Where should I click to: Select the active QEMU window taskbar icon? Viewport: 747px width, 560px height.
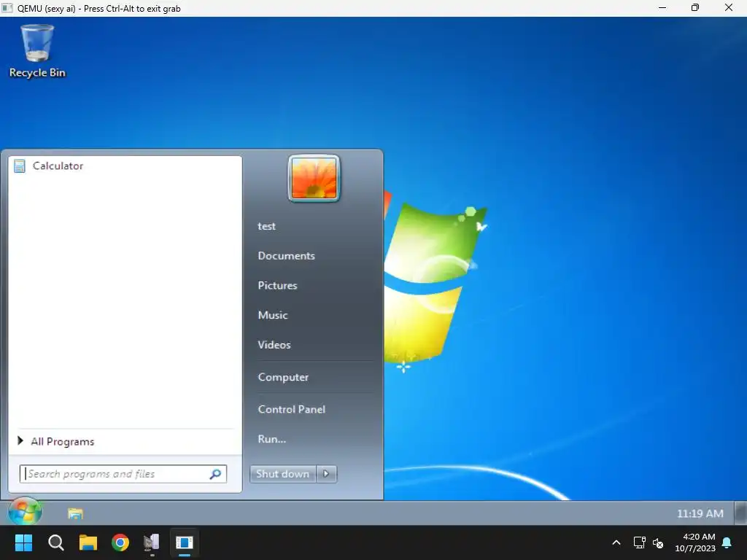pyautogui.click(x=185, y=542)
